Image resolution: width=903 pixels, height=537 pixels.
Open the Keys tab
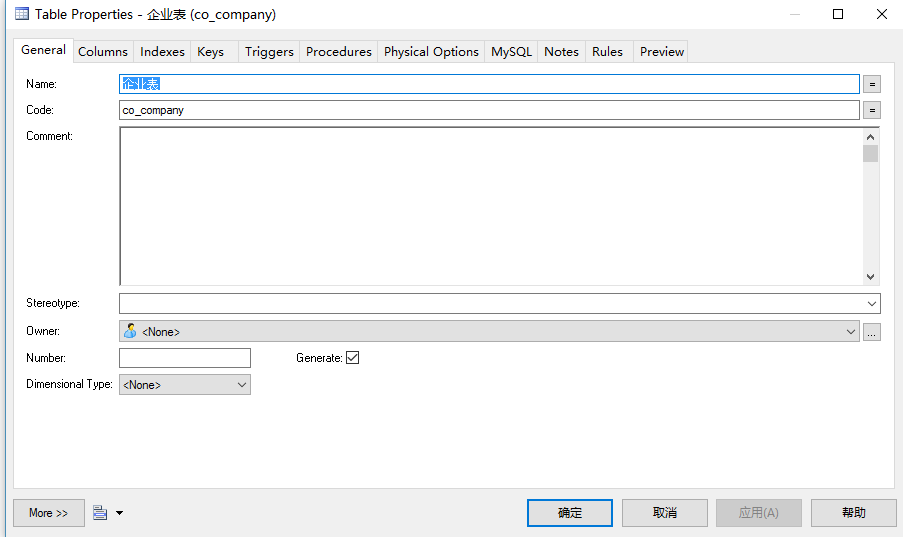[211, 52]
